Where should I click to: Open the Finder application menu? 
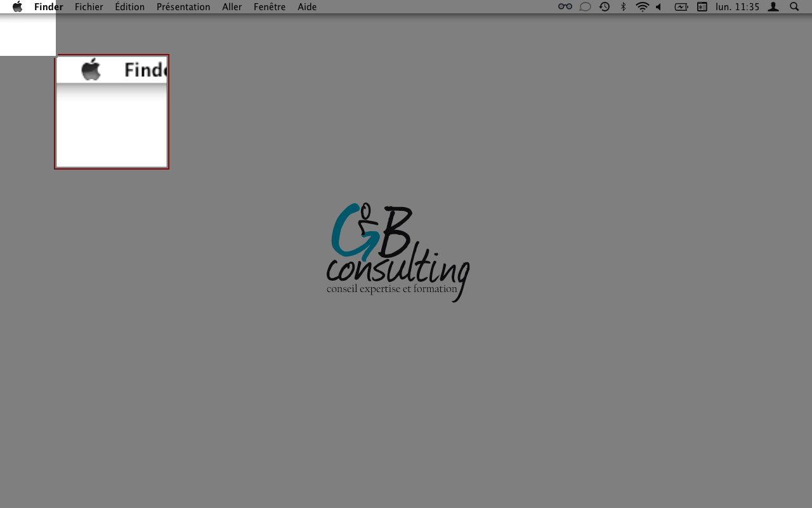point(49,7)
